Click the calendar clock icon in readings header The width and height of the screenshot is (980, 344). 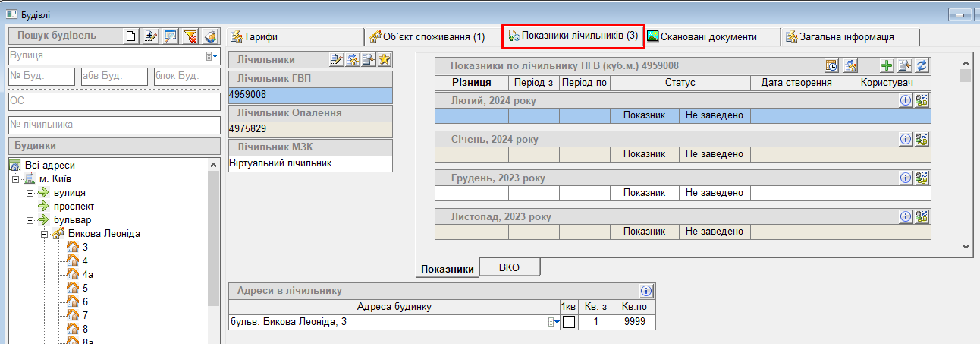click(x=831, y=66)
